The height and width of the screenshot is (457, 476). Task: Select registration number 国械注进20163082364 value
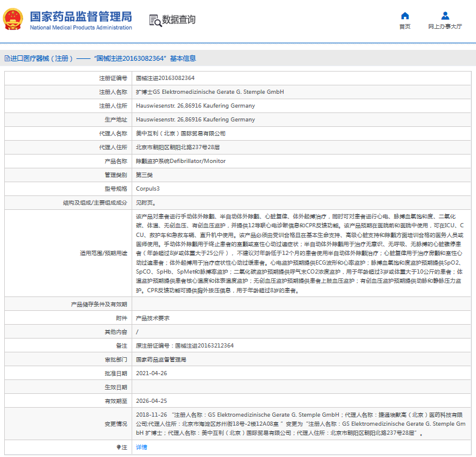165,78
